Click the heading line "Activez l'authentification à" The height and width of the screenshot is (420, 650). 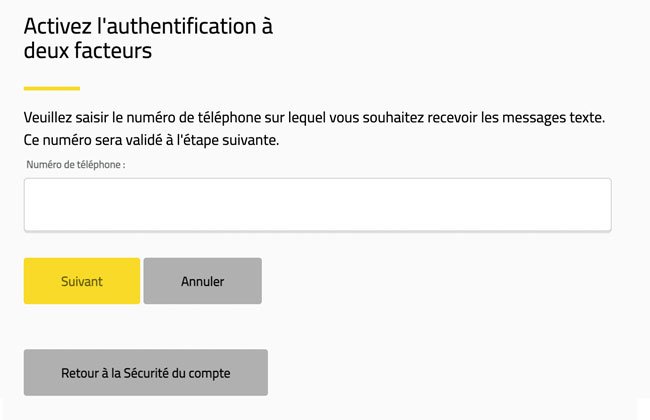[148, 27]
